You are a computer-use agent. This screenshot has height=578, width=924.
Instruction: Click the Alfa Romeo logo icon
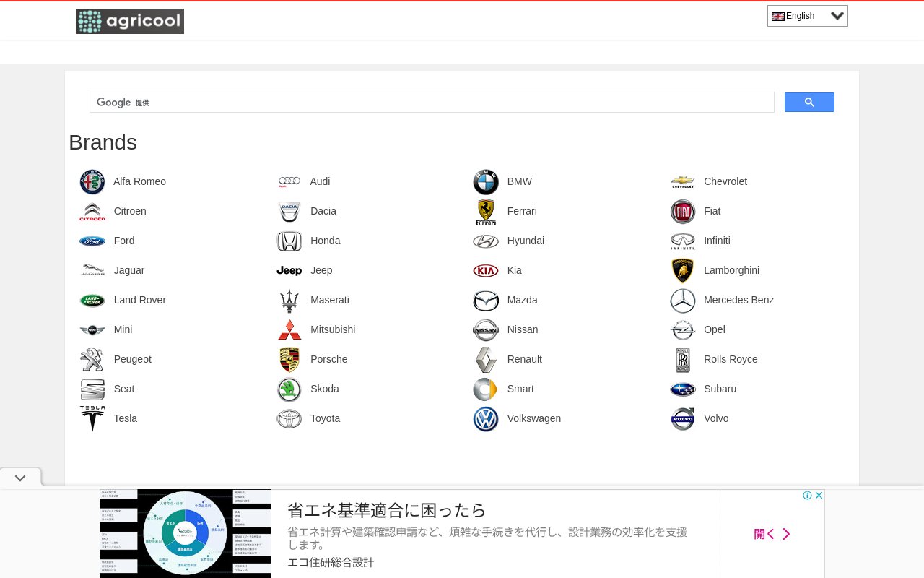92,182
